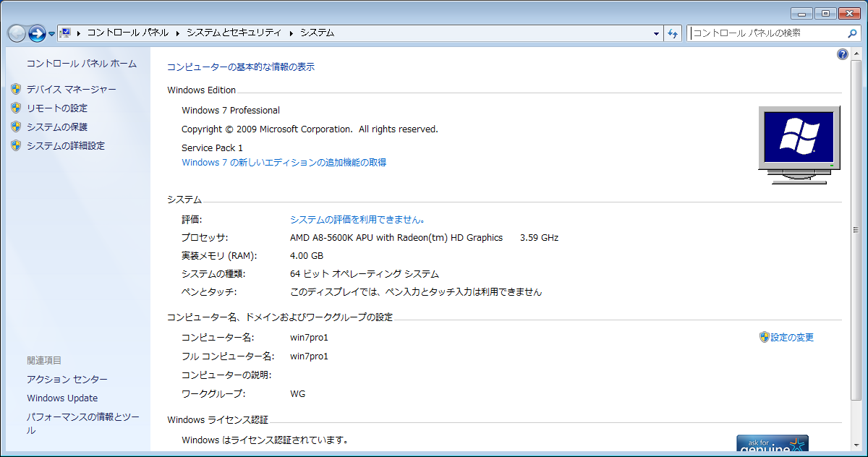This screenshot has height=457, width=868.
Task: Open システムの詳細設定 link
Action: tap(66, 145)
